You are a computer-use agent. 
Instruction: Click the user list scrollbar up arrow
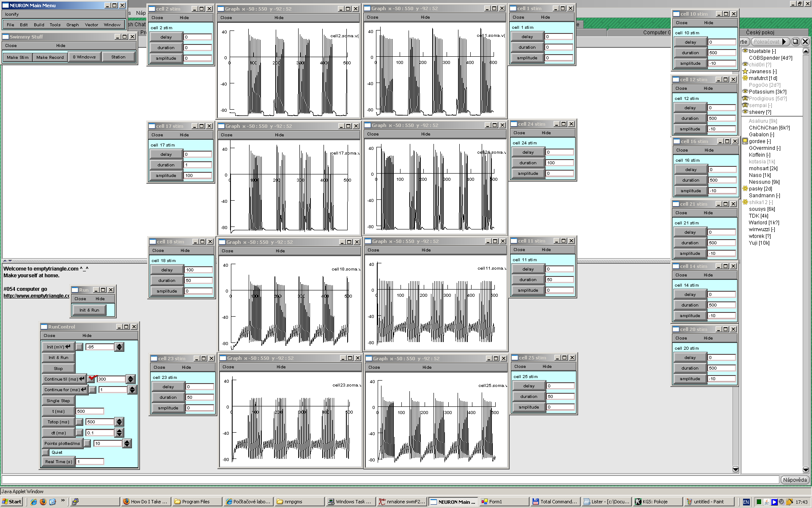pyautogui.click(x=806, y=51)
